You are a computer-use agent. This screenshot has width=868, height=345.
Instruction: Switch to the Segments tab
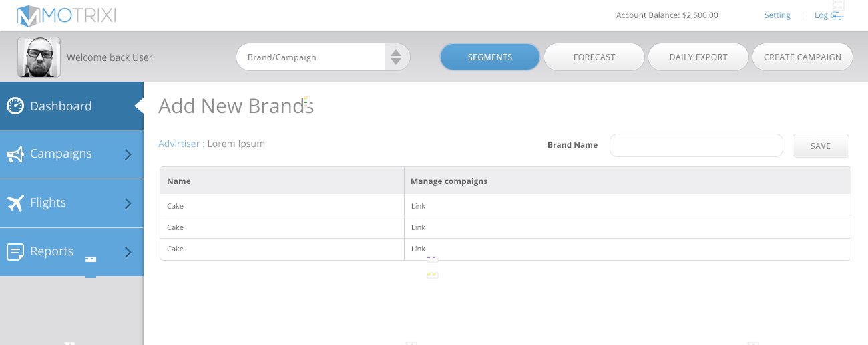(489, 57)
